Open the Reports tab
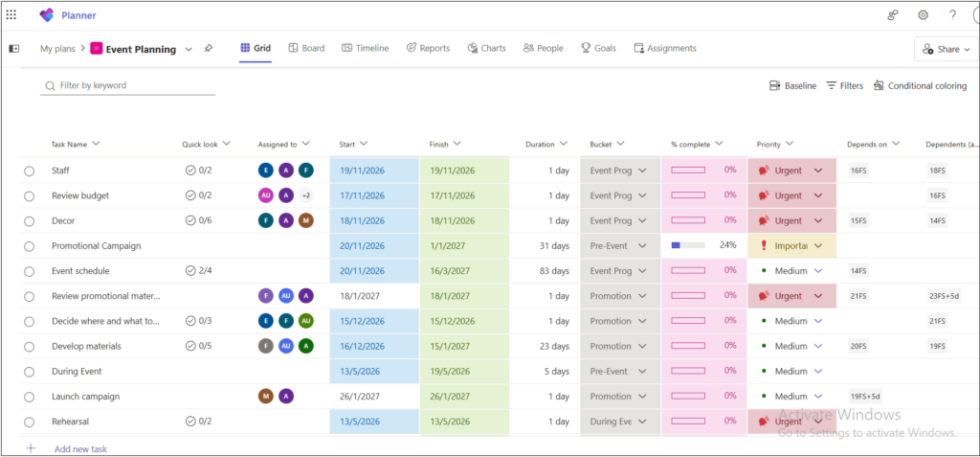Screen dimensions: 980x457 pyautogui.click(x=428, y=48)
